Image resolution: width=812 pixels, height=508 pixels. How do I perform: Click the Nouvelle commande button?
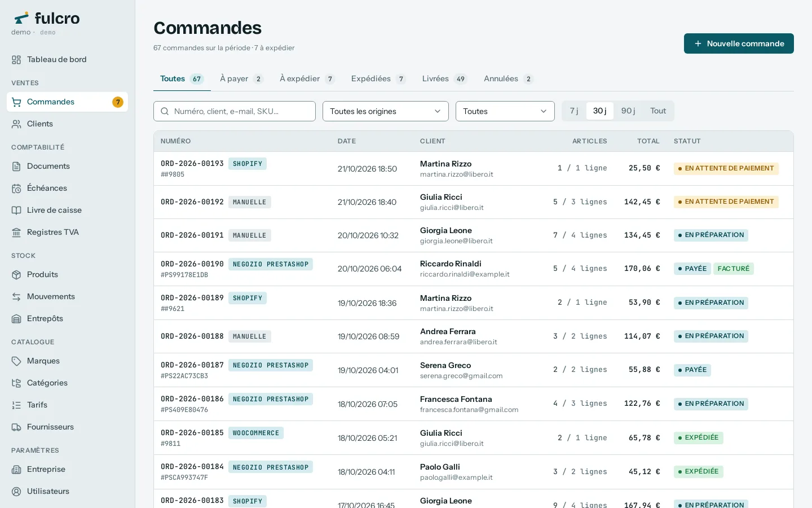coord(739,43)
